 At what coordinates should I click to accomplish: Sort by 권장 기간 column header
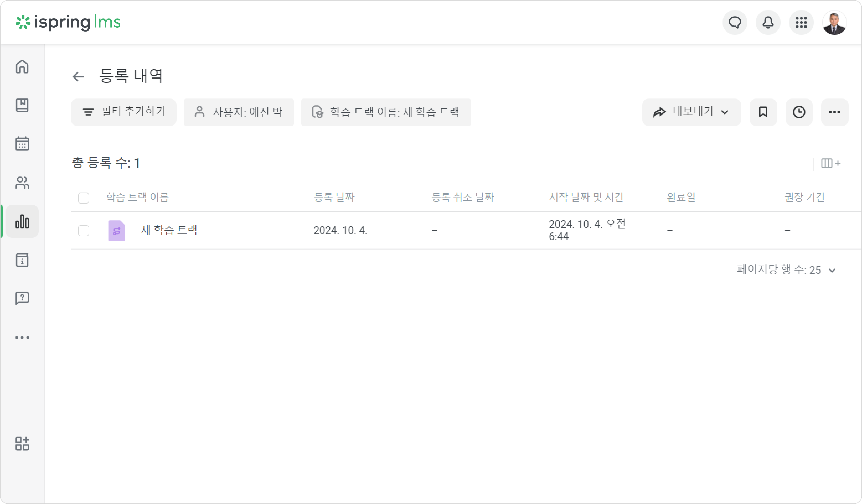point(805,197)
